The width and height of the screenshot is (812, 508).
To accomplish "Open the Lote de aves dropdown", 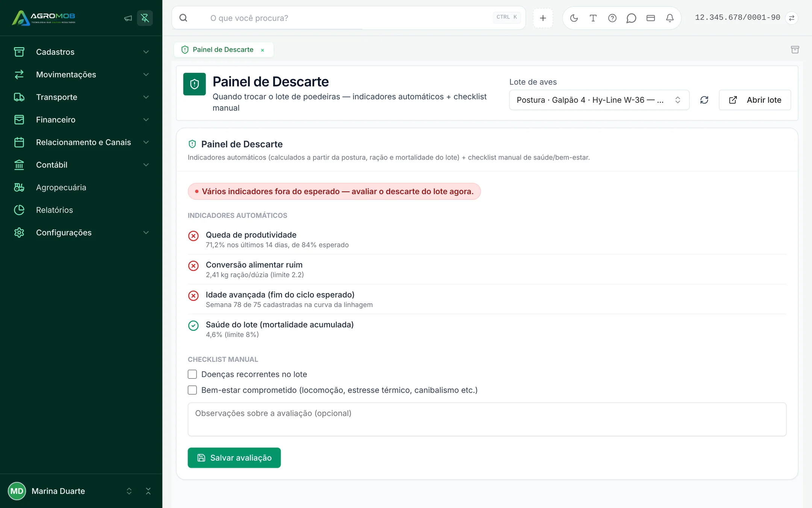I will (x=599, y=100).
